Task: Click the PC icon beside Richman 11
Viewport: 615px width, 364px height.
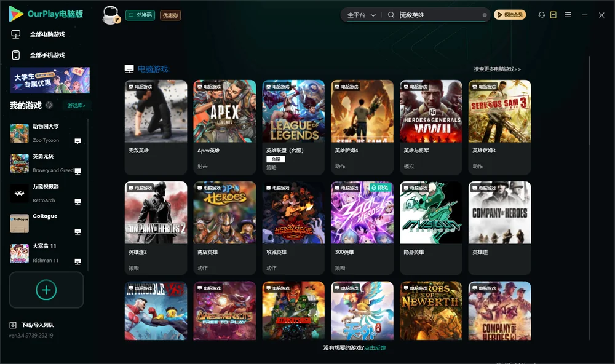Action: [x=77, y=262]
